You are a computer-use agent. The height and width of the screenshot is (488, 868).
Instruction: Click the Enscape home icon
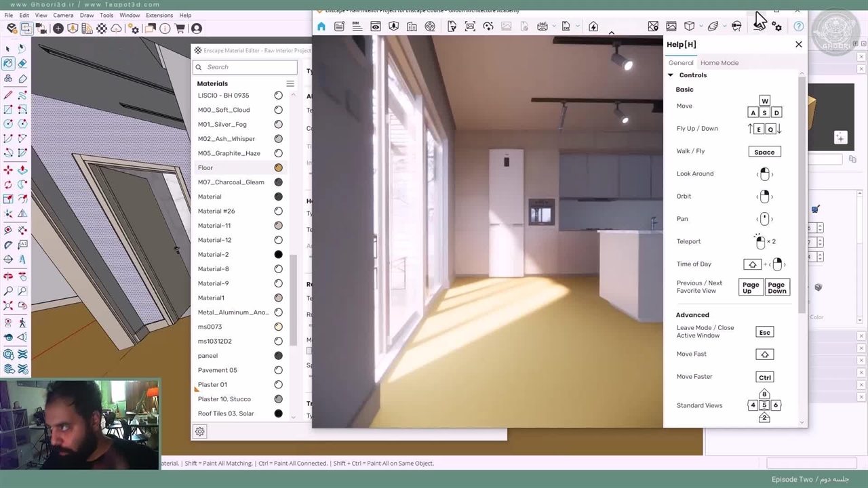(321, 26)
